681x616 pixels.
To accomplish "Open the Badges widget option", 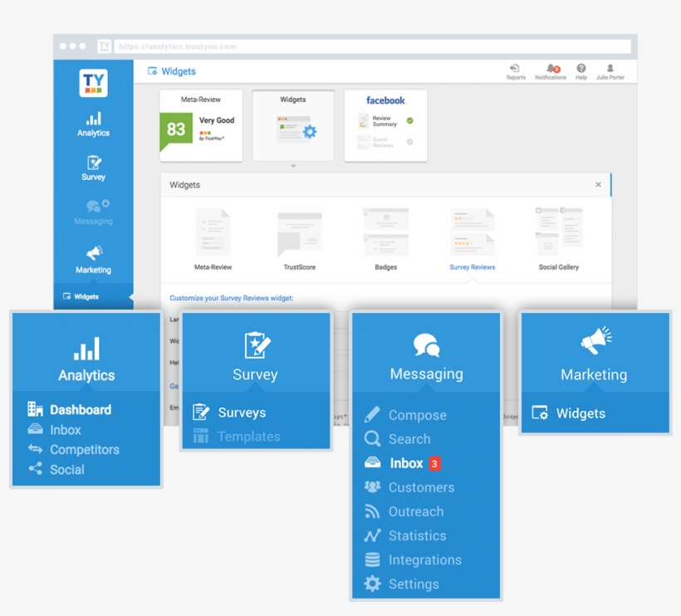I will pos(385,238).
